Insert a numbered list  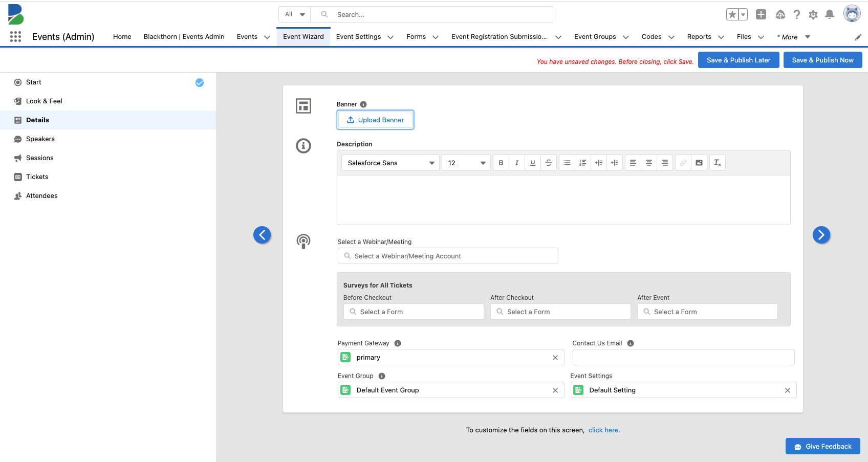pos(583,163)
